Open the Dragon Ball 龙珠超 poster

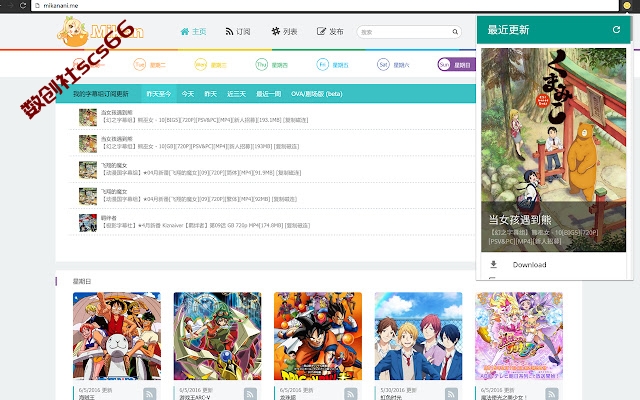pyautogui.click(x=318, y=336)
